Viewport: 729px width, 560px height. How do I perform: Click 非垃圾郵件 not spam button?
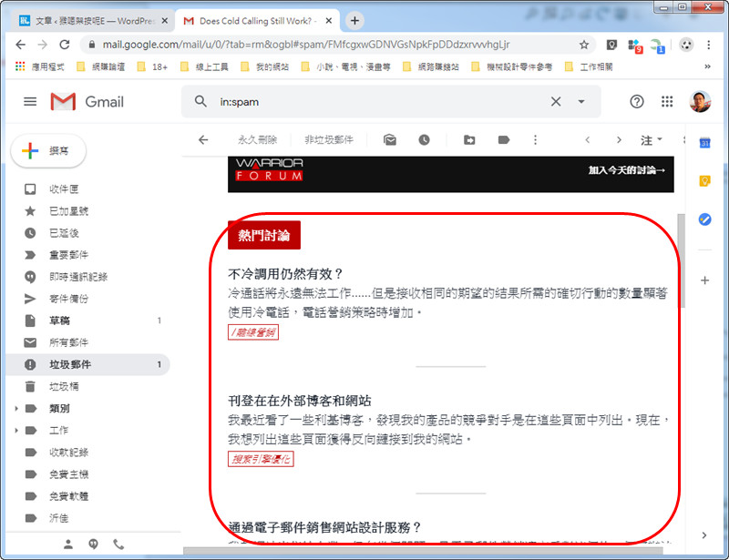[x=329, y=139]
